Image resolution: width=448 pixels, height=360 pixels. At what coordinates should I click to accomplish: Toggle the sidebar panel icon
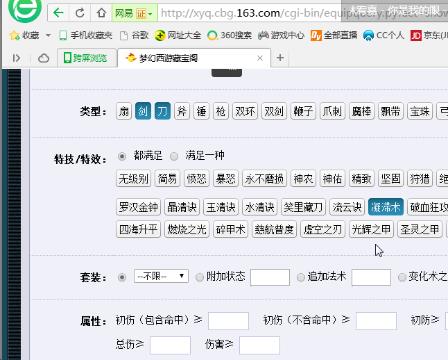[16, 58]
